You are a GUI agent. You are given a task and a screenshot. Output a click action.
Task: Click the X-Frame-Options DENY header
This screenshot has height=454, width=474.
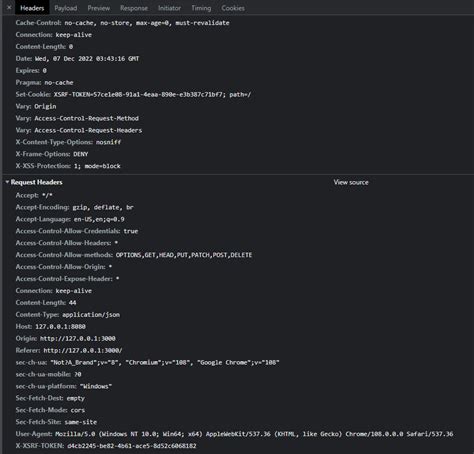coord(52,154)
